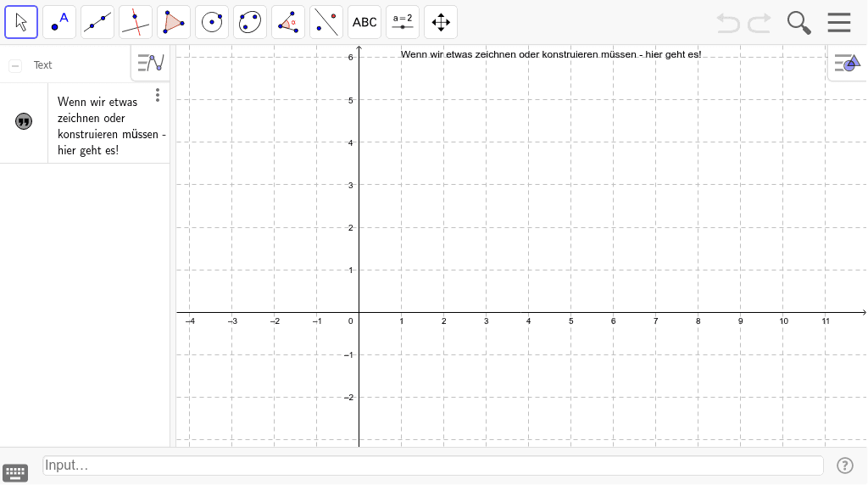Image resolution: width=868 pixels, height=485 pixels.
Task: Open the three-dot menu for text item
Action: click(x=158, y=96)
